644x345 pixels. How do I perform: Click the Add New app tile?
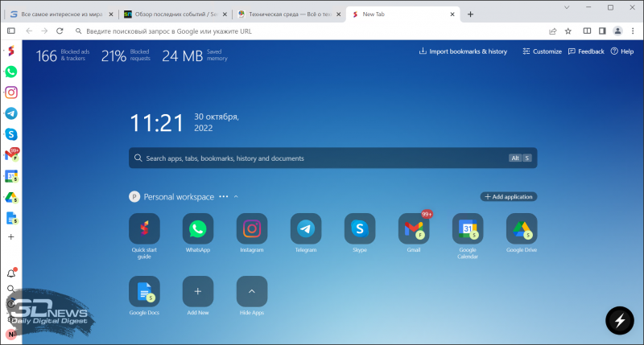point(198,291)
